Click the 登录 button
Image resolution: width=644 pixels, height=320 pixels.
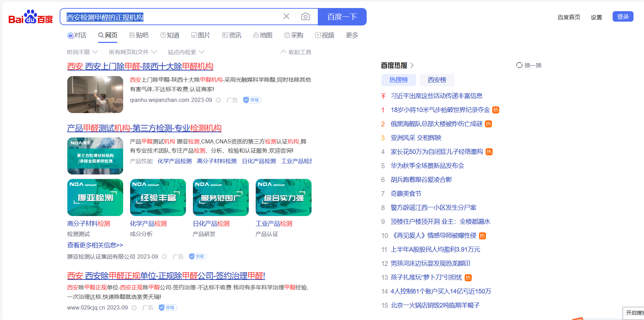click(623, 16)
